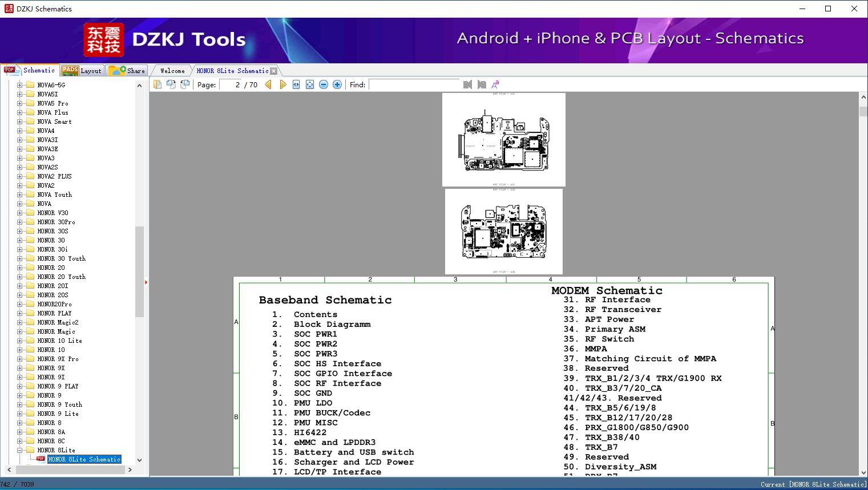This screenshot has height=490, width=868.
Task: Select the HONOR 30S folder label
Action: pos(53,231)
